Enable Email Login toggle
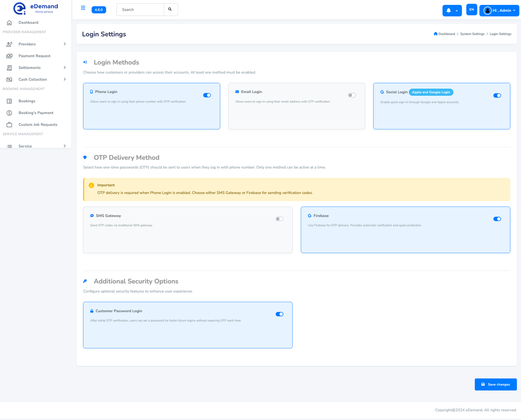The image size is (521, 420). (x=352, y=95)
